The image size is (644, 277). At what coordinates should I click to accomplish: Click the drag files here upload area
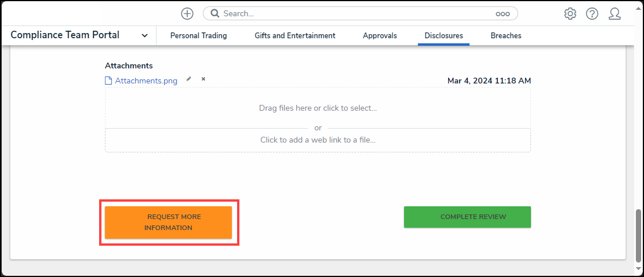pos(318,108)
